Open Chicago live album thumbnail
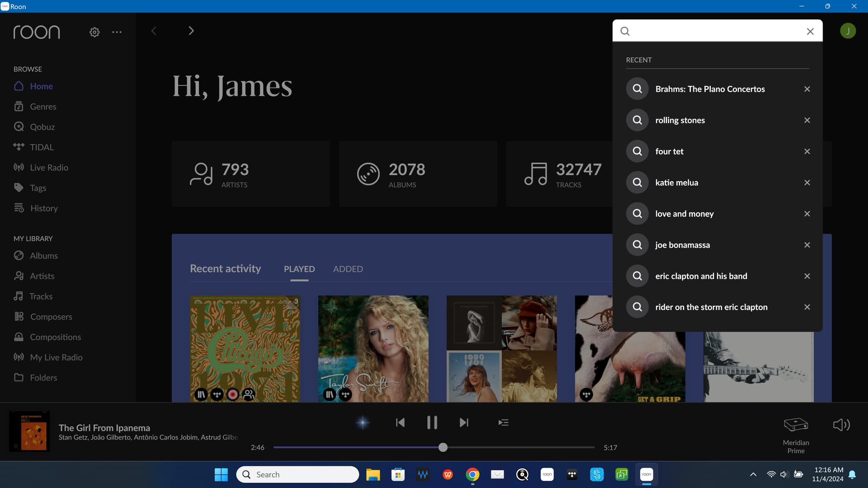 tap(245, 349)
